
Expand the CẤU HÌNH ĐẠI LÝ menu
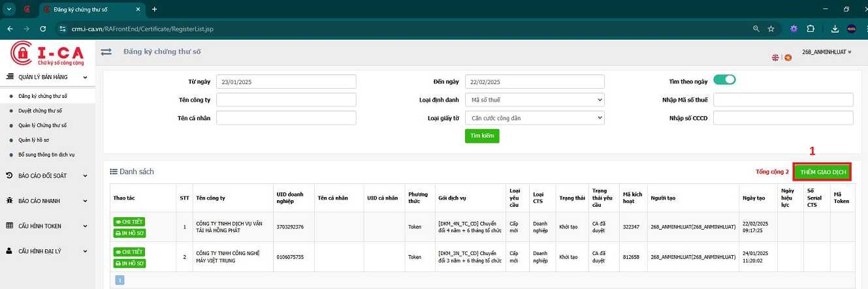click(x=47, y=251)
